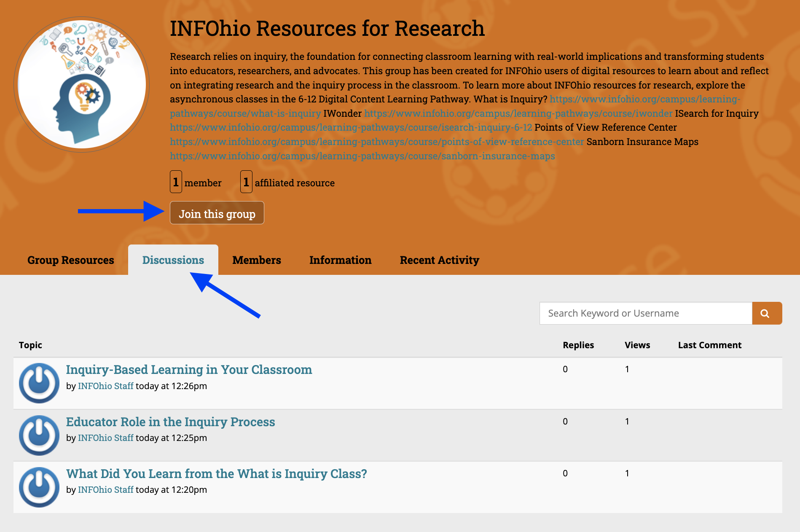Open avatar icon beside Educator Role topic

point(39,435)
